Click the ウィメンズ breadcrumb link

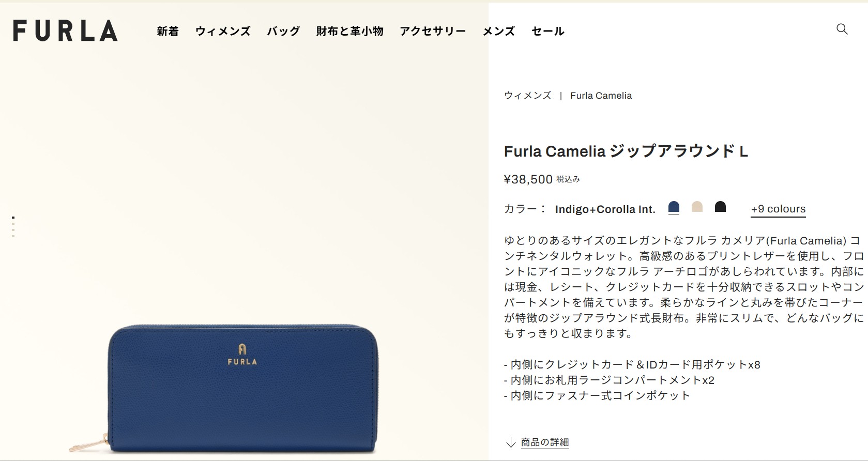pos(528,96)
